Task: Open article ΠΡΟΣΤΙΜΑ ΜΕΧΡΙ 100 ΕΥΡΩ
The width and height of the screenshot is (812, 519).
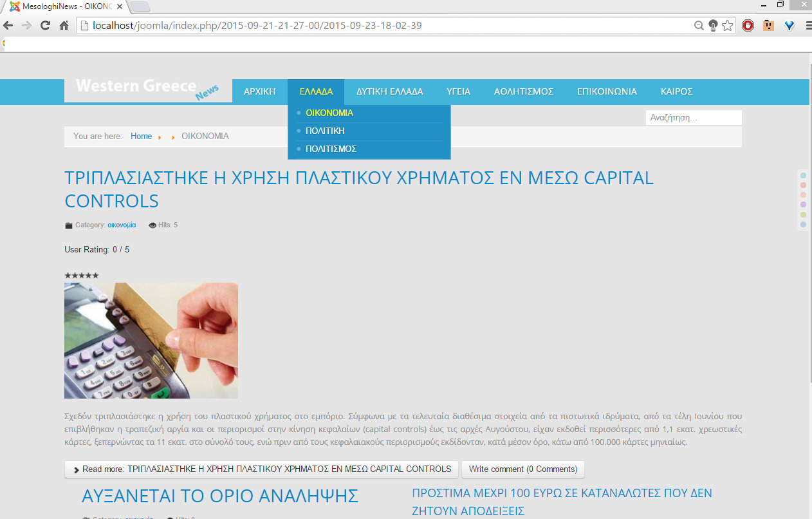Action: click(x=562, y=502)
